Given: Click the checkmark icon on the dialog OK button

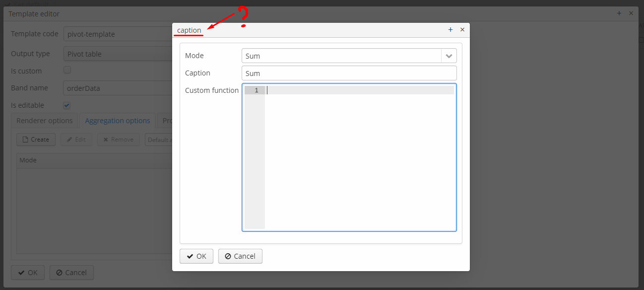Looking at the screenshot, I should pos(190,256).
